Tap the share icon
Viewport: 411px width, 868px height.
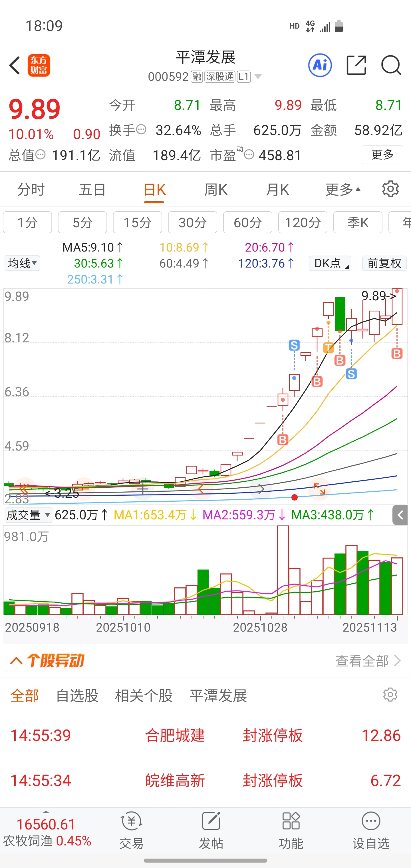356,65
